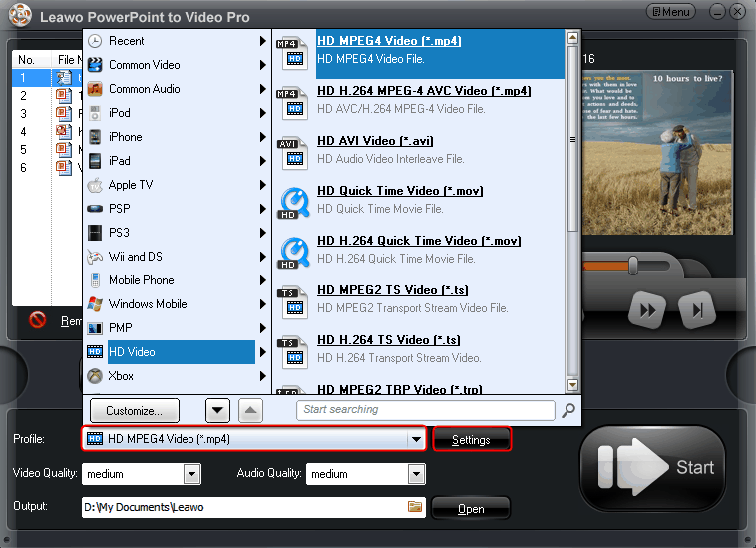The width and height of the screenshot is (756, 548).
Task: Click the PS3 console icon
Action: pos(95,233)
